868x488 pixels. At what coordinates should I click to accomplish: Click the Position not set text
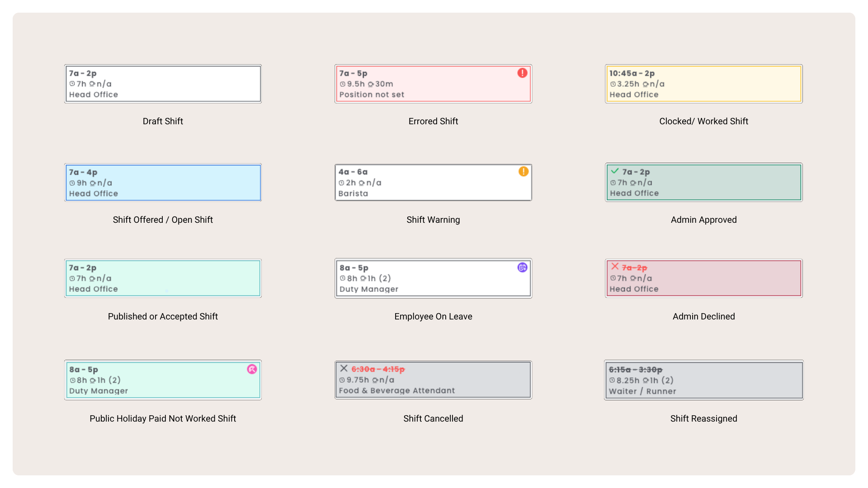point(372,94)
